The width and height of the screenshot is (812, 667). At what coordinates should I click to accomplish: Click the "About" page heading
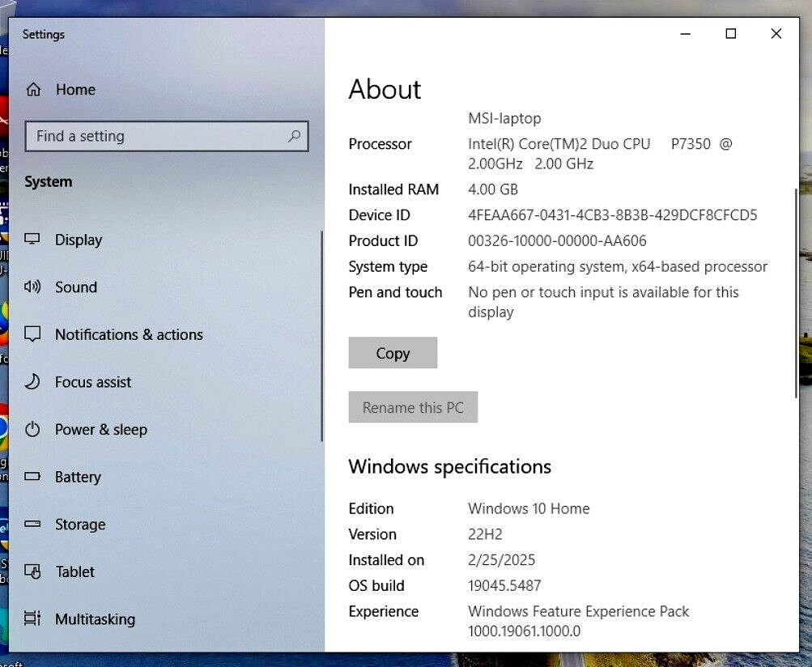pyautogui.click(x=385, y=89)
